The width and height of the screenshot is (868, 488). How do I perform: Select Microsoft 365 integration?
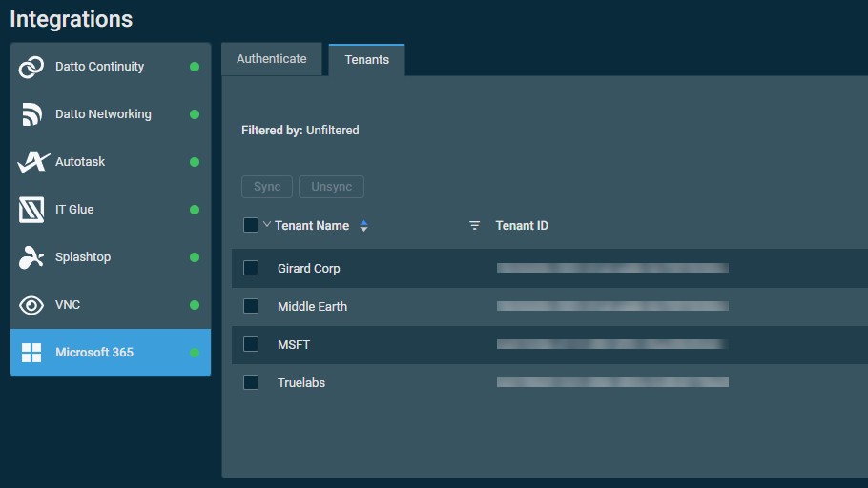(x=111, y=353)
